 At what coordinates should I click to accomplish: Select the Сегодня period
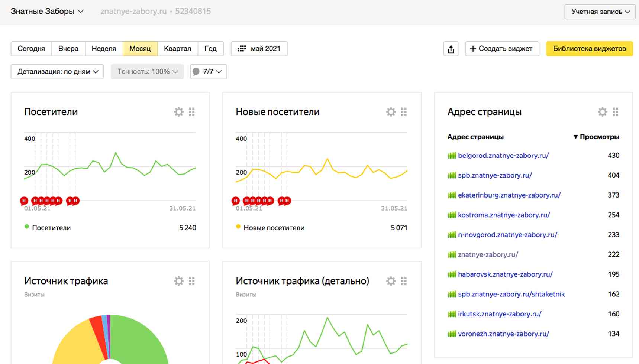pyautogui.click(x=31, y=49)
